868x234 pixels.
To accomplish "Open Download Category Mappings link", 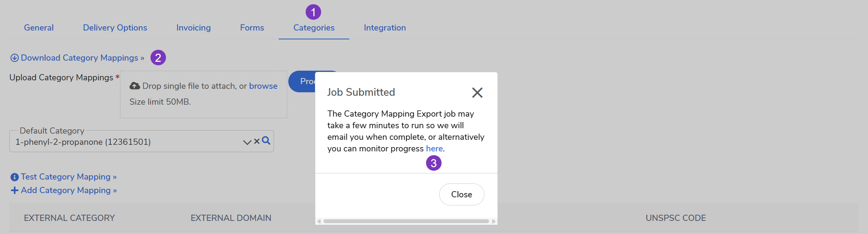I will [x=80, y=58].
